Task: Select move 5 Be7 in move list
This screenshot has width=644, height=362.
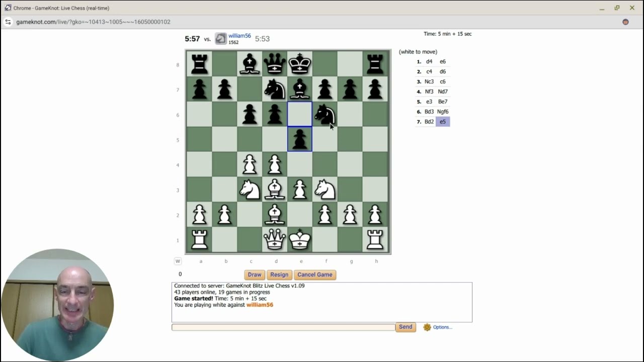Action: click(443, 102)
